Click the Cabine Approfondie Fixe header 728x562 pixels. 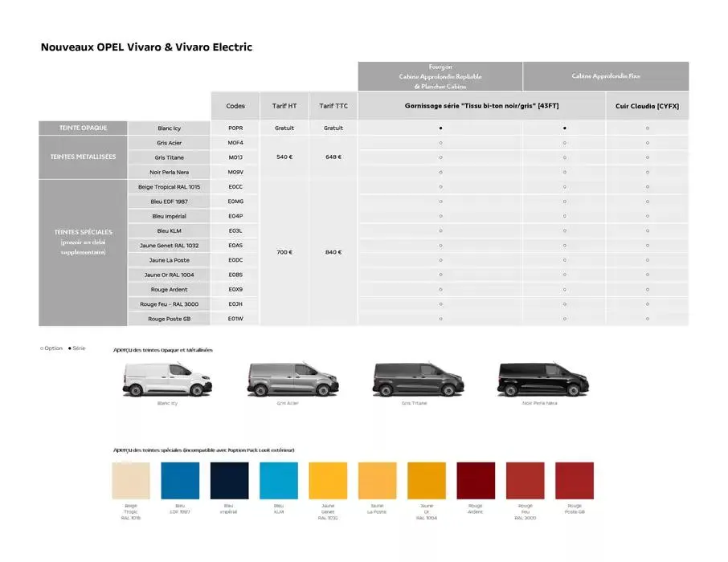coord(606,76)
